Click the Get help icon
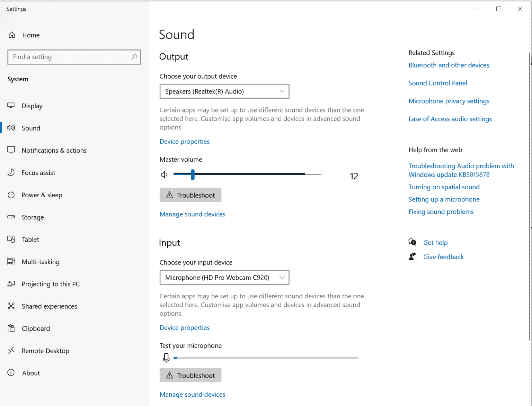The image size is (532, 406). (x=413, y=242)
